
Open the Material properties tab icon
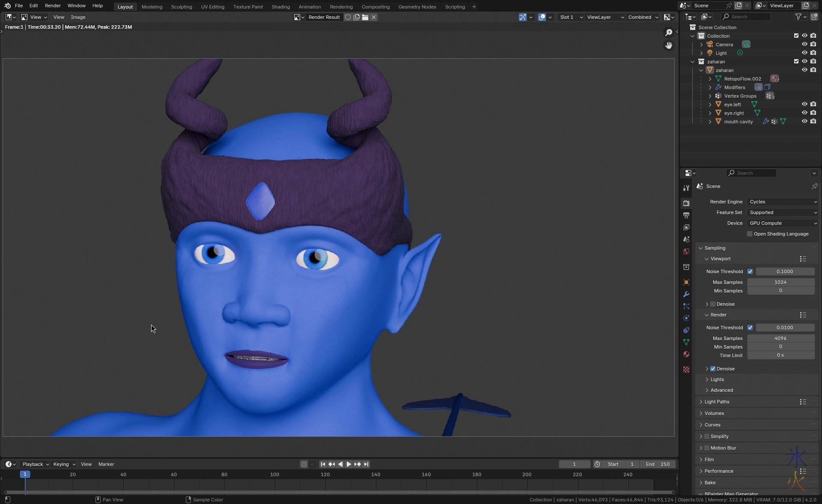(686, 355)
